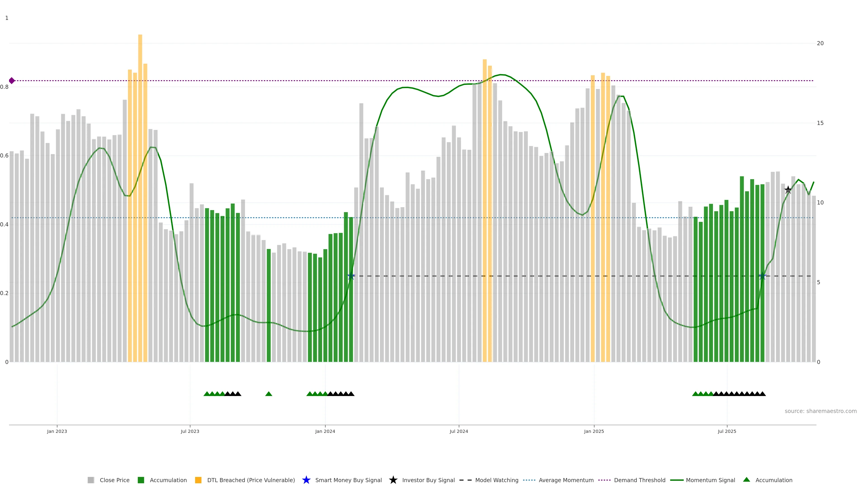Screen dimensions: 868x488
Task: Click the Jan 2025 axis label
Action: pyautogui.click(x=594, y=431)
